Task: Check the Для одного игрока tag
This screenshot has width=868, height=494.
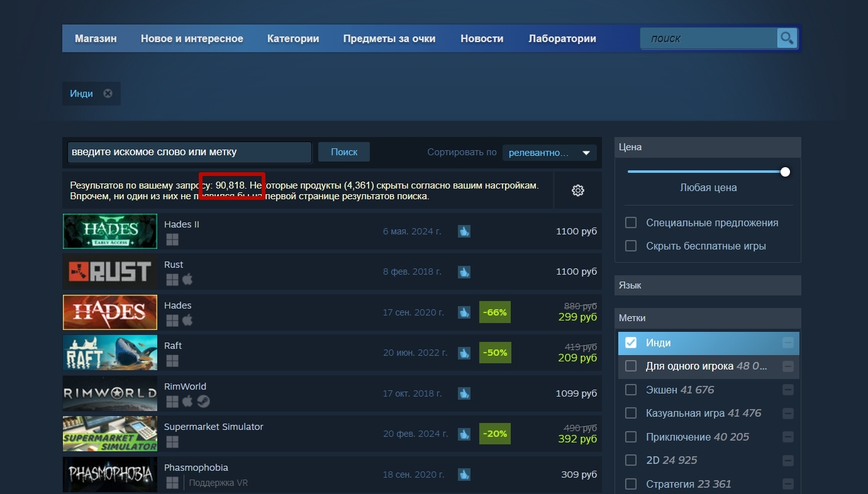Action: point(631,366)
